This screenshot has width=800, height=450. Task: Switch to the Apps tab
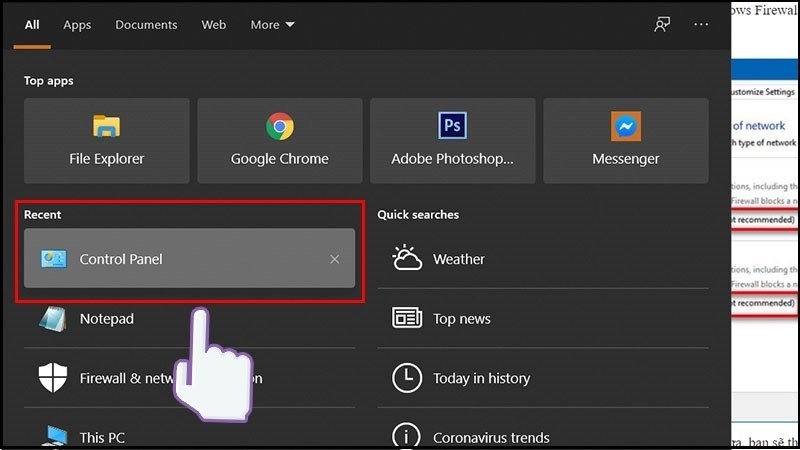point(77,24)
